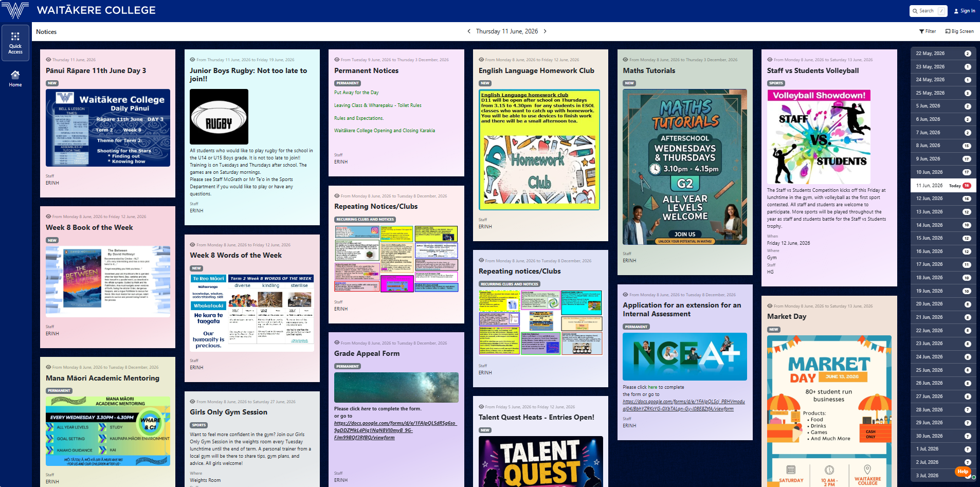Jump to 10 Jun, 2026 notices
Screen dimensions: 980x487
[943, 172]
